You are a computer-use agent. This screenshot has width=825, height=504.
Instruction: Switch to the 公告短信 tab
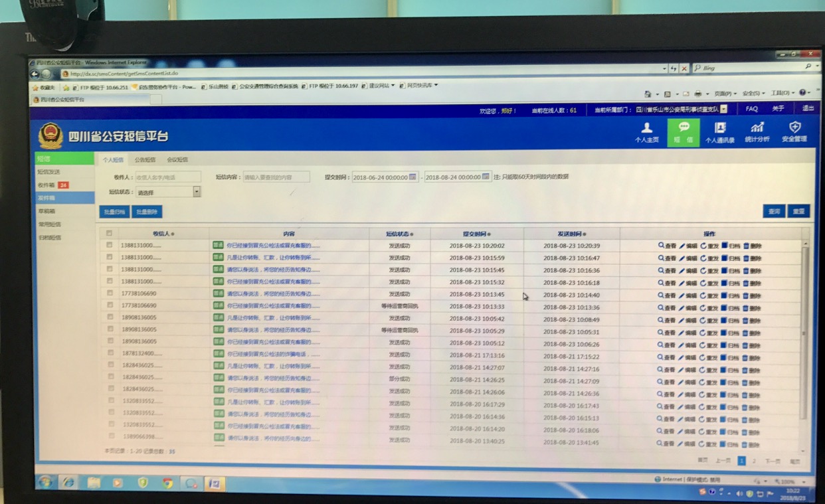[145, 160]
